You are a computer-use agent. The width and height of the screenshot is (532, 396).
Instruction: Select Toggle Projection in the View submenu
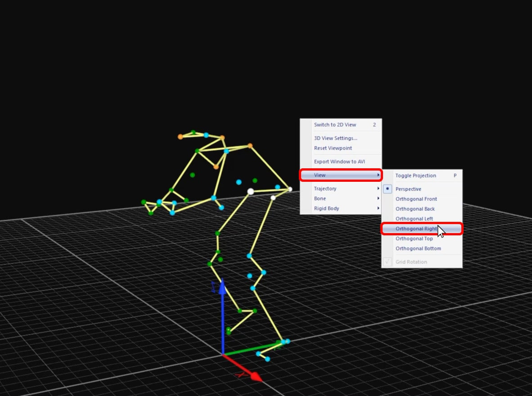coord(422,175)
